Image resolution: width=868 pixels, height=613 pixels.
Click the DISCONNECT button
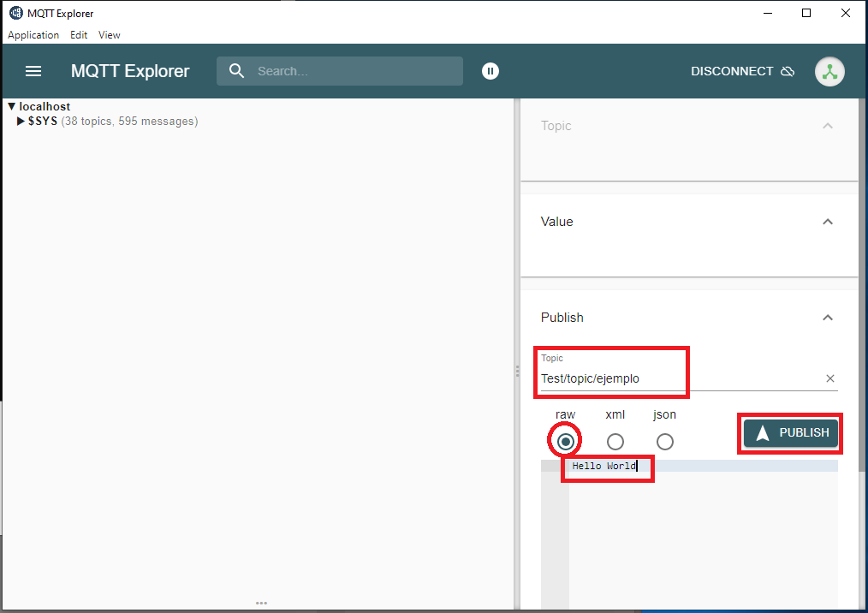pyautogui.click(x=742, y=71)
